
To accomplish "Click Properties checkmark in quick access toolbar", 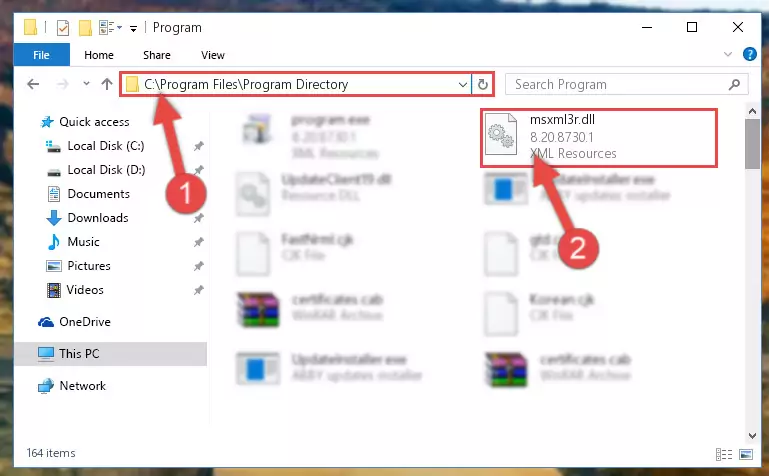I will (x=63, y=28).
